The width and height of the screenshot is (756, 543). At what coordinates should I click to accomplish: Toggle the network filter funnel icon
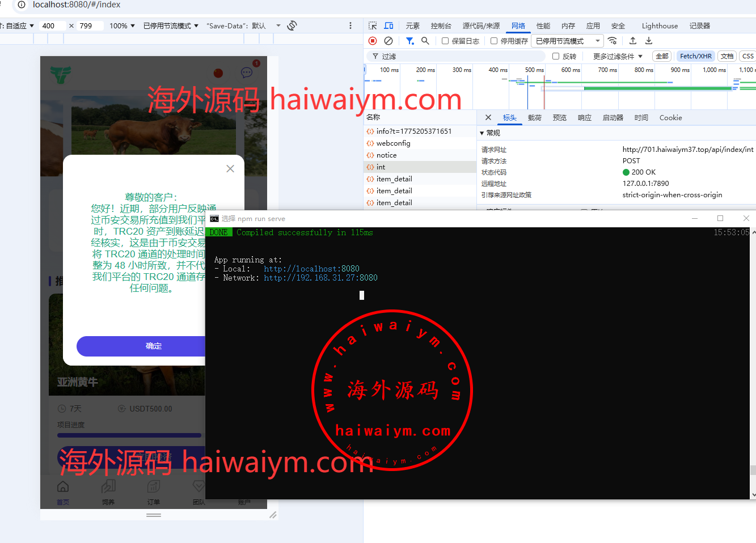pos(409,41)
